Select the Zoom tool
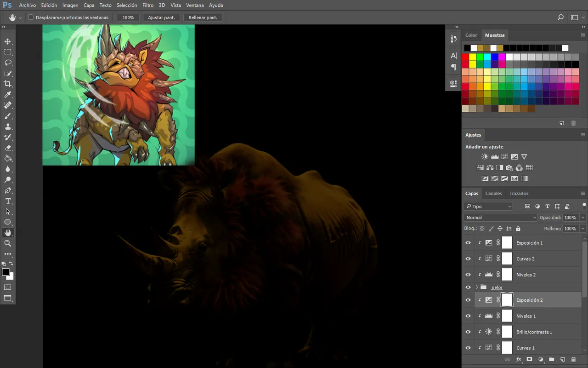588x368 pixels. (x=8, y=243)
